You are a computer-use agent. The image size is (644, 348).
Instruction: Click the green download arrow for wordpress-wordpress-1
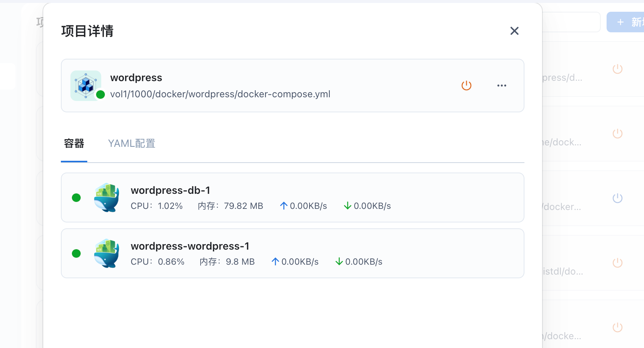tap(339, 262)
